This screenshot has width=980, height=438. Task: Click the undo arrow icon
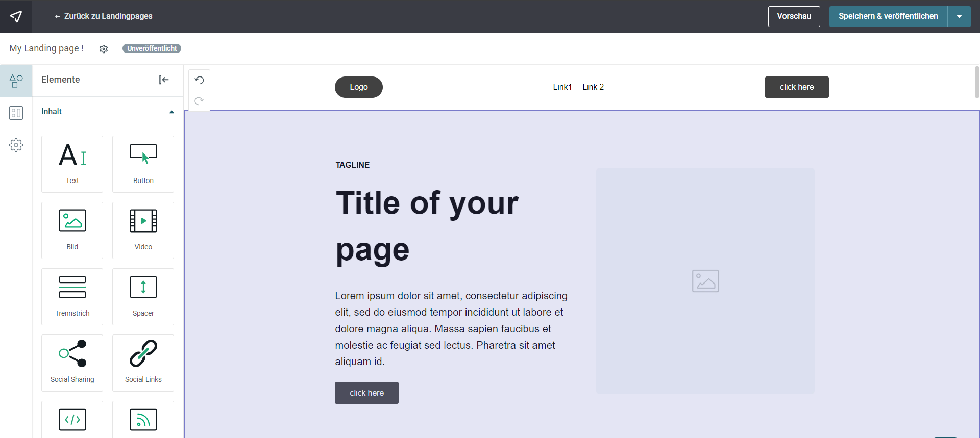(199, 80)
